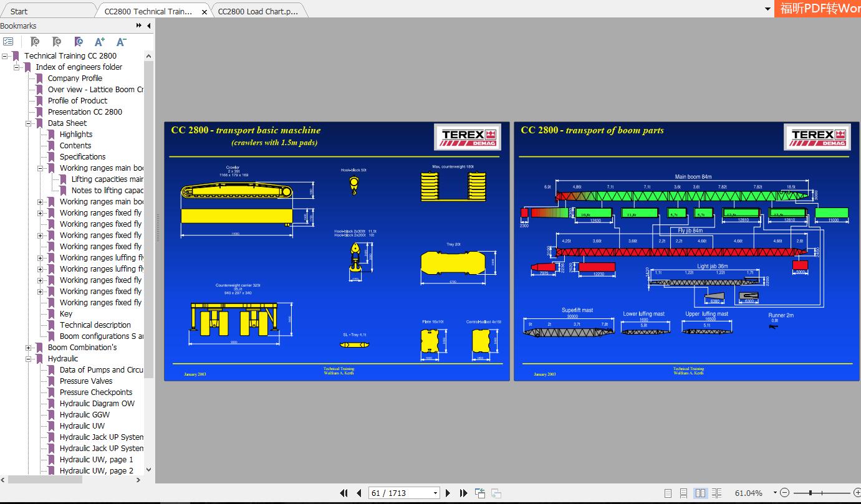Screen dimensions: 861x504
Task: Click the New bookmark icon
Action: tap(56, 41)
